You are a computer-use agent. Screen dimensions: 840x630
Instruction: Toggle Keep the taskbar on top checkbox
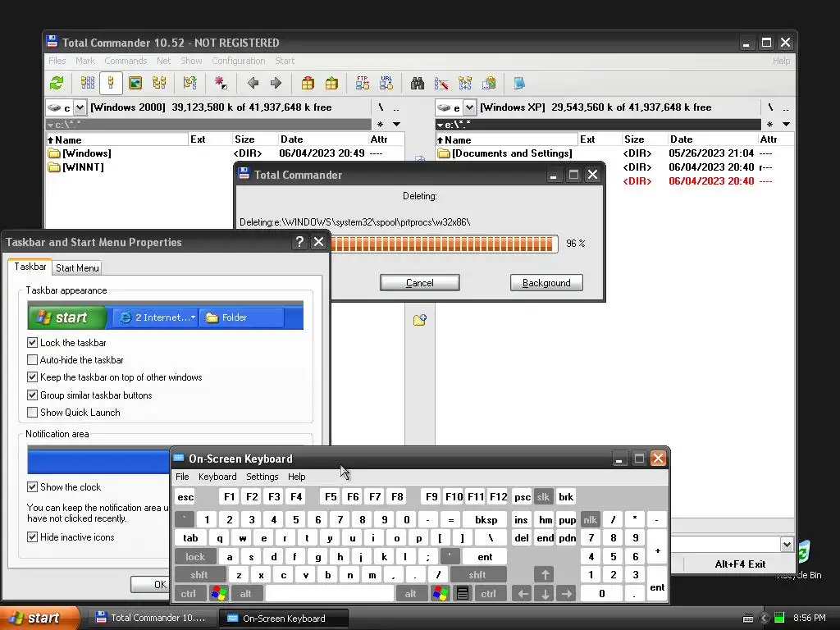tap(32, 377)
